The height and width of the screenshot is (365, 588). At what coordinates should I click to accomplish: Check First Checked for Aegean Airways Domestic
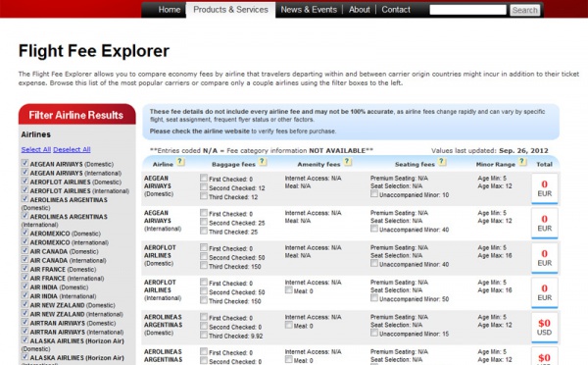[x=204, y=178]
